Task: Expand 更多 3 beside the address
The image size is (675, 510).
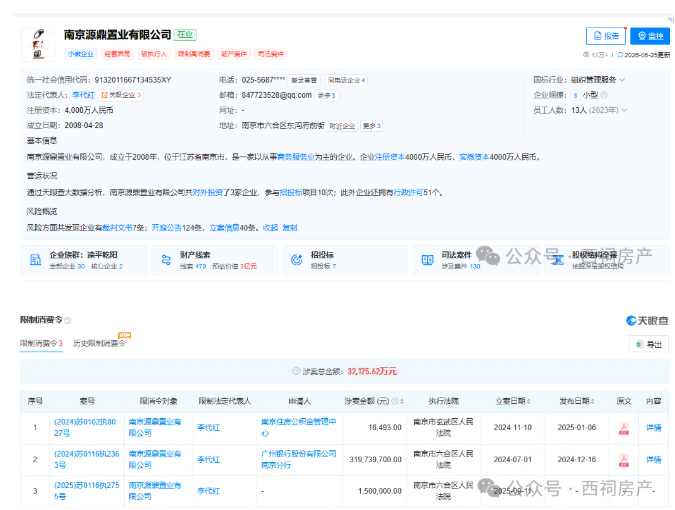Action: 372,126
